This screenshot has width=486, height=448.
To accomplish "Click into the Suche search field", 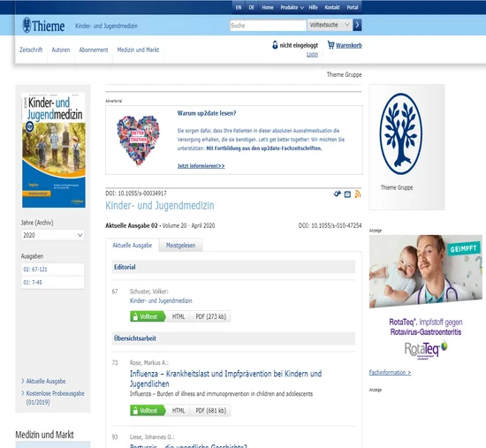I will pos(268,26).
